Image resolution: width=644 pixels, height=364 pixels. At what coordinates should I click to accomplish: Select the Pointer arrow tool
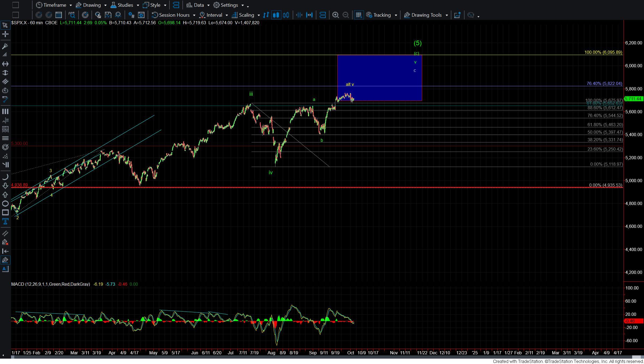[5, 25]
